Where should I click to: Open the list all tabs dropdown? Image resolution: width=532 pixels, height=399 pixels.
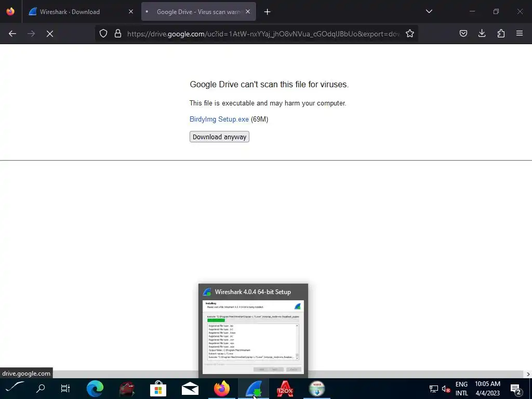429,11
